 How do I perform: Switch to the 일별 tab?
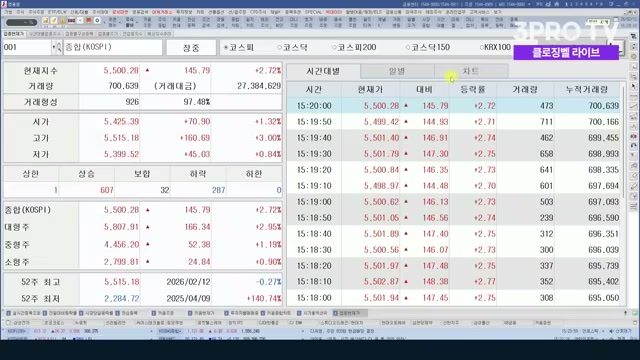(x=397, y=71)
